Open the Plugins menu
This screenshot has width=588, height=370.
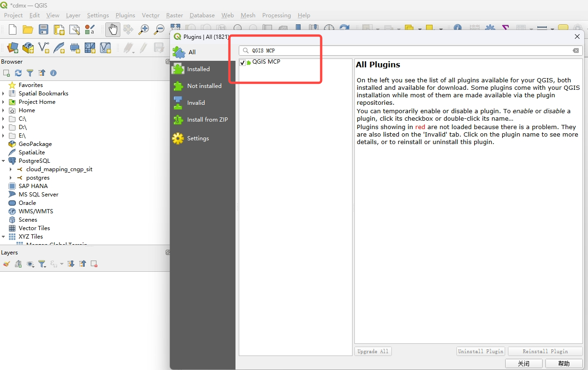(x=125, y=15)
